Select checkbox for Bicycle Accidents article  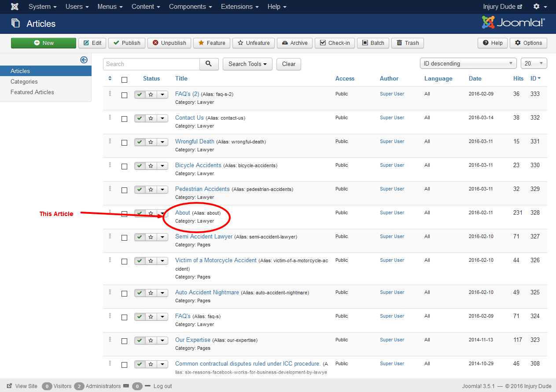click(x=124, y=166)
